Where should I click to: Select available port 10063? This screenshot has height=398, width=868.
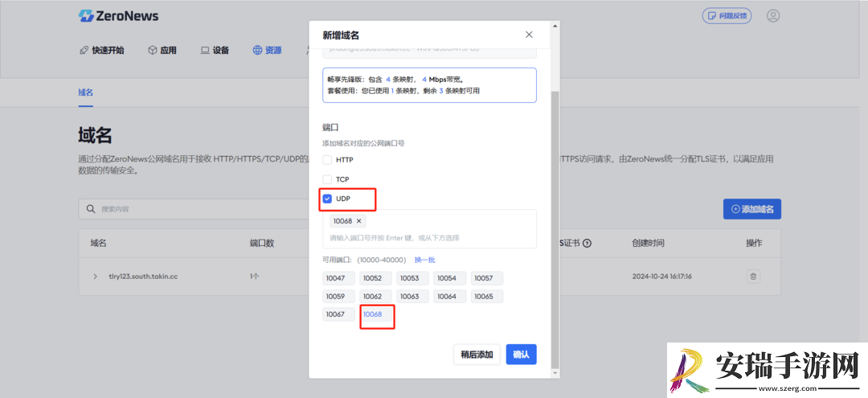click(413, 296)
